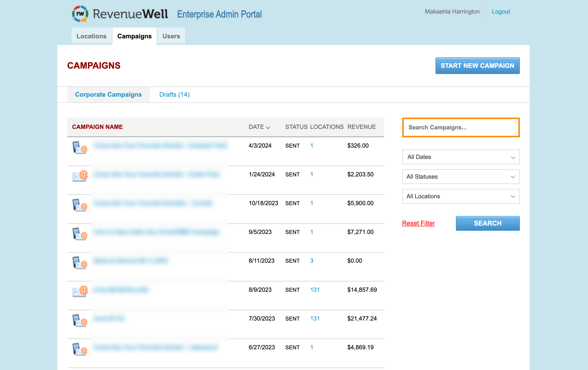Open the campaign name link dated 4/3/2024

click(160, 146)
